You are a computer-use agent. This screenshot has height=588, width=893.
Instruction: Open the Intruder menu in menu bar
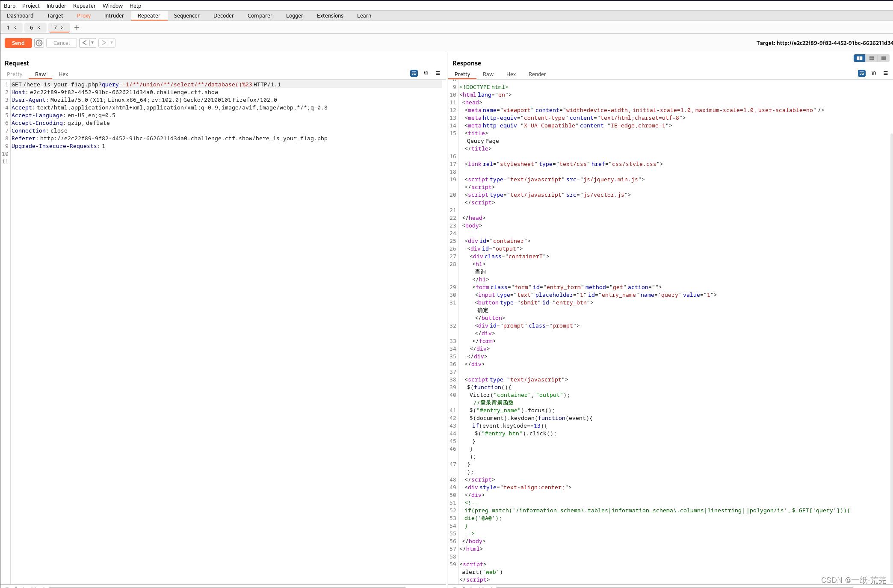56,6
